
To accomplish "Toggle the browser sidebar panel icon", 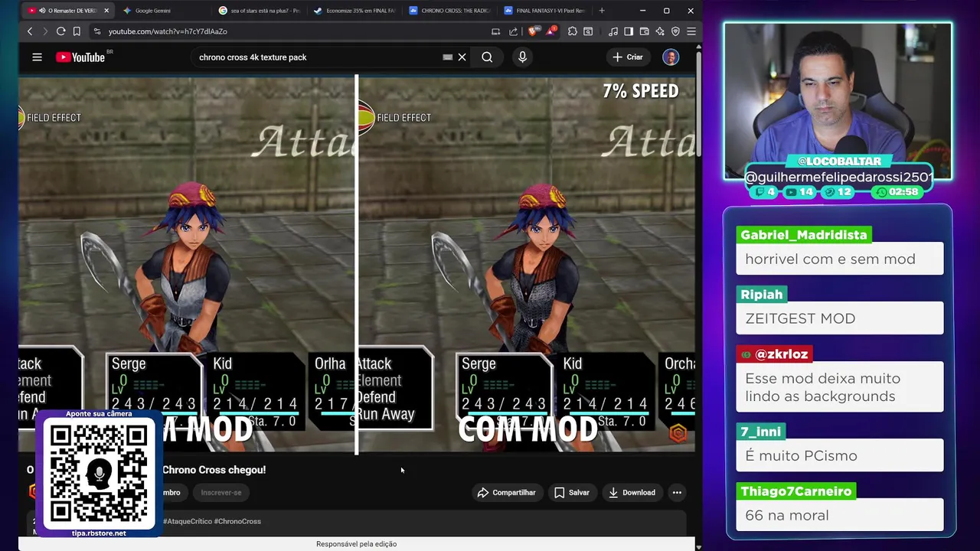I will click(x=629, y=31).
